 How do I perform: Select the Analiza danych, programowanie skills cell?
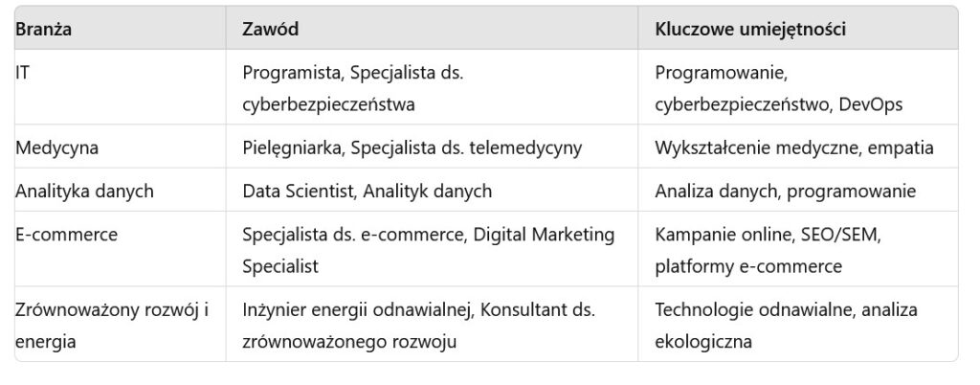click(x=786, y=192)
